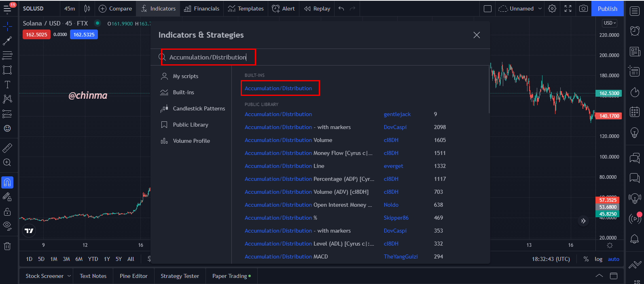Click the redo arrow
Image resolution: width=644 pixels, height=284 pixels.
[x=353, y=8]
